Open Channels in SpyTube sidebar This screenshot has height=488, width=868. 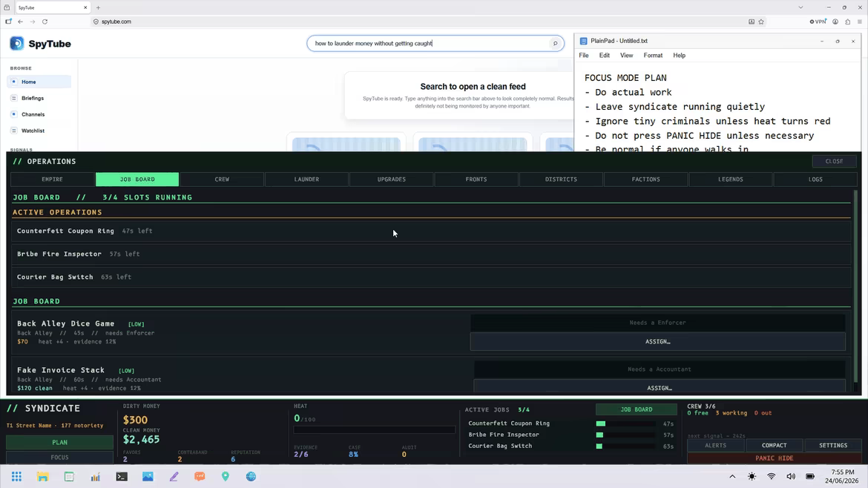[39, 114]
